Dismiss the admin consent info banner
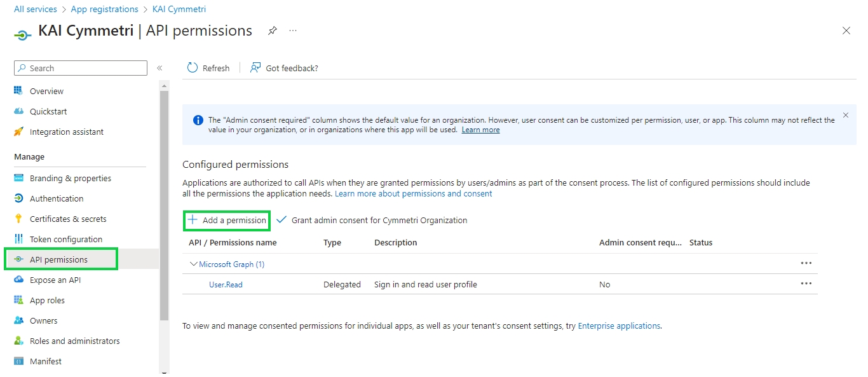The height and width of the screenshot is (377, 868). coord(846,115)
